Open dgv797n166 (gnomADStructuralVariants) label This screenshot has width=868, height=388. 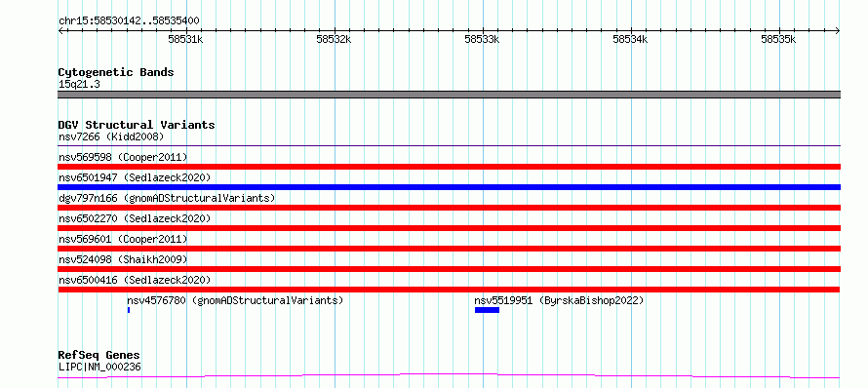167,198
